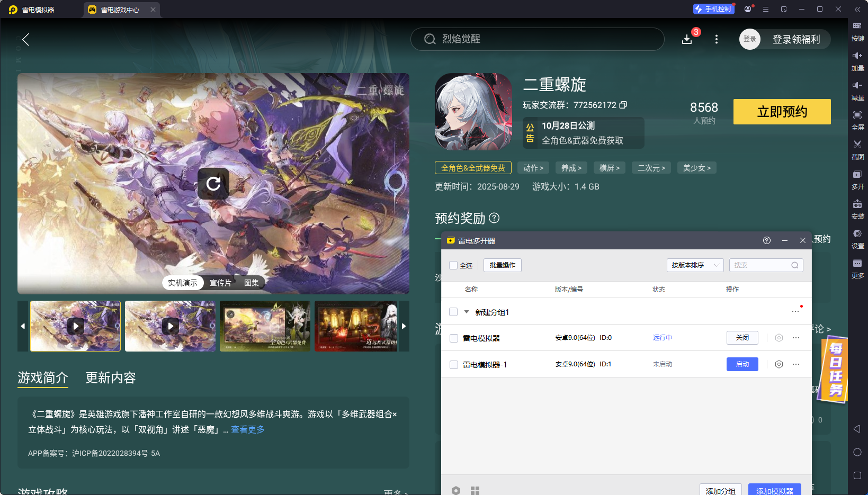Click 批量操作 batch operation button

point(503,265)
